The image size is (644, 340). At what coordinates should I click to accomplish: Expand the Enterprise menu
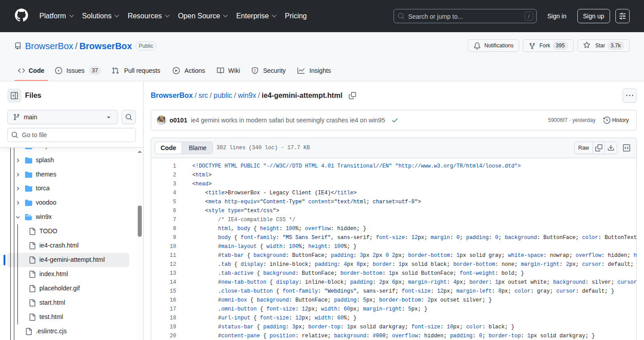[257, 16]
